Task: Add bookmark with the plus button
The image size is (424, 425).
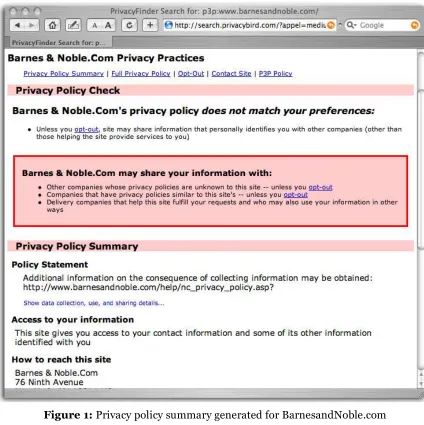Action: pos(150,25)
